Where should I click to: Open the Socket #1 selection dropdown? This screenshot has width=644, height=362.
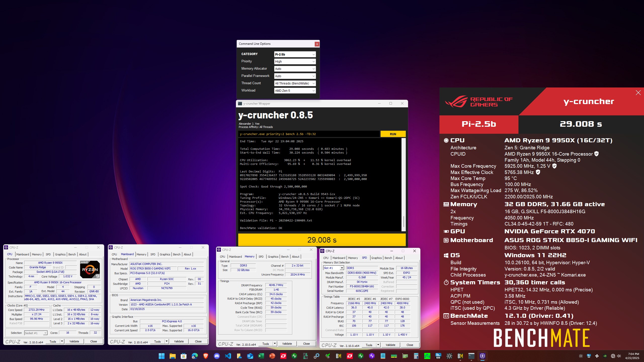[36, 333]
